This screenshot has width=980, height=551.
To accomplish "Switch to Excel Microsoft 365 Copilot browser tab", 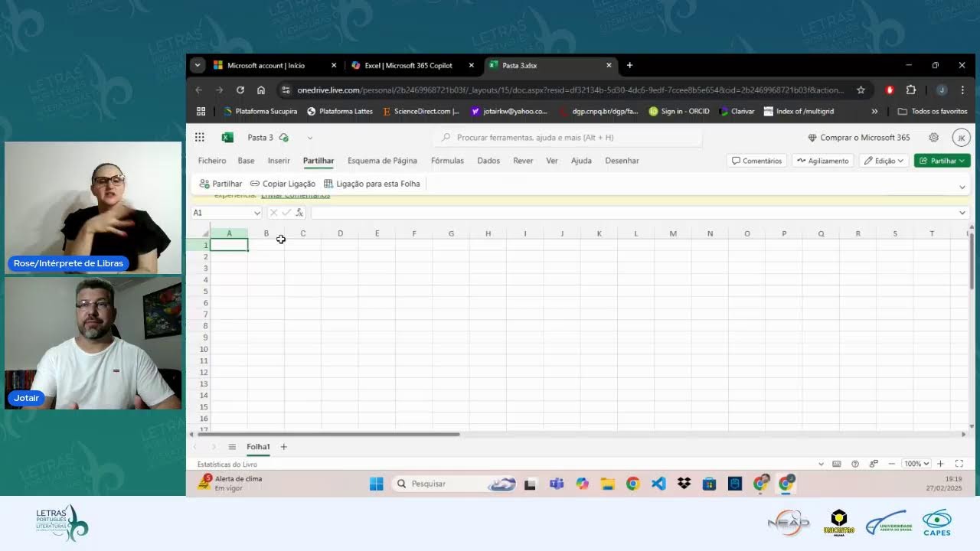I will point(409,65).
